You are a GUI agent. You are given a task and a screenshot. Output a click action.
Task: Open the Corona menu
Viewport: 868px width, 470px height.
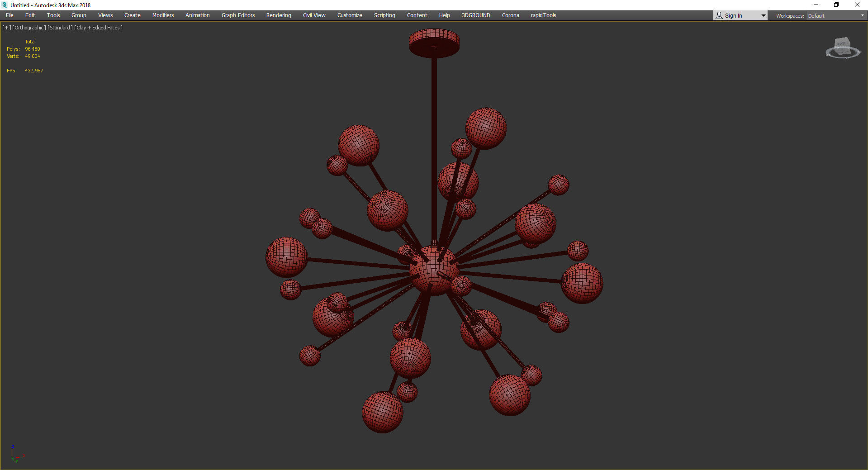(511, 15)
